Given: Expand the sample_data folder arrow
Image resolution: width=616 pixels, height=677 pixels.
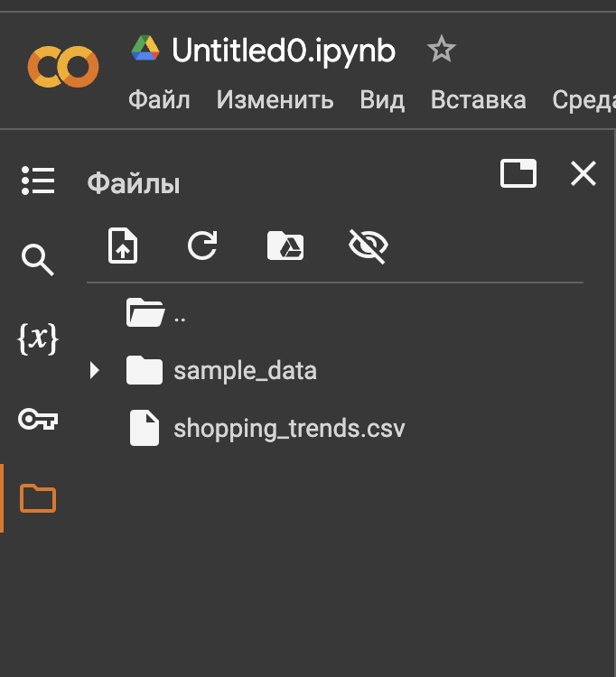Looking at the screenshot, I should pyautogui.click(x=95, y=370).
